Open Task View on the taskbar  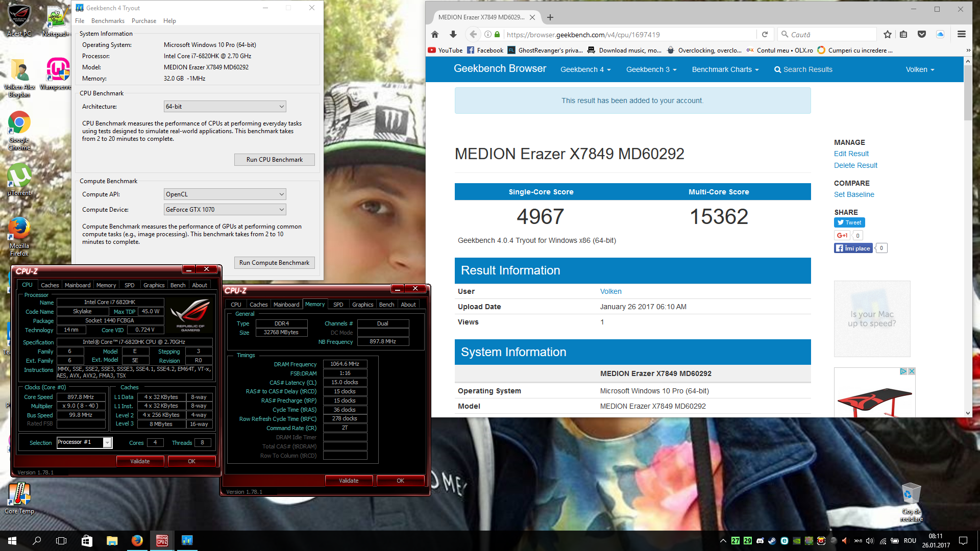coord(61,541)
